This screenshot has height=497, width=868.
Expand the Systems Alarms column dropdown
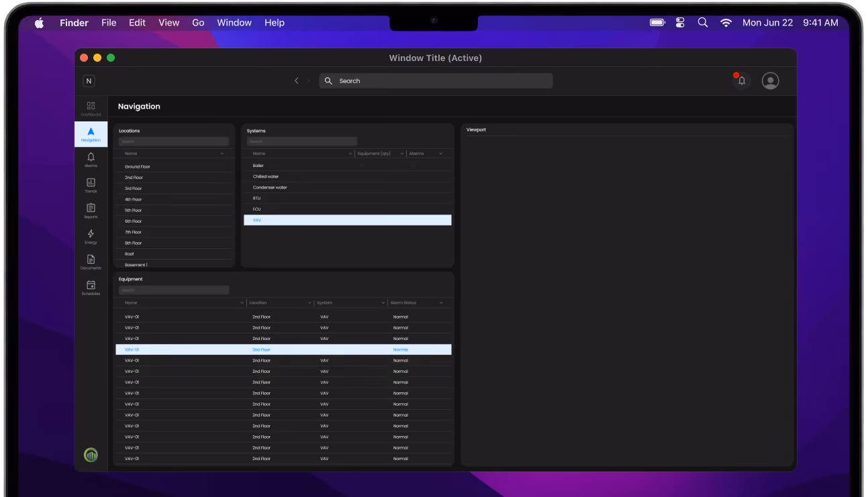pos(441,154)
